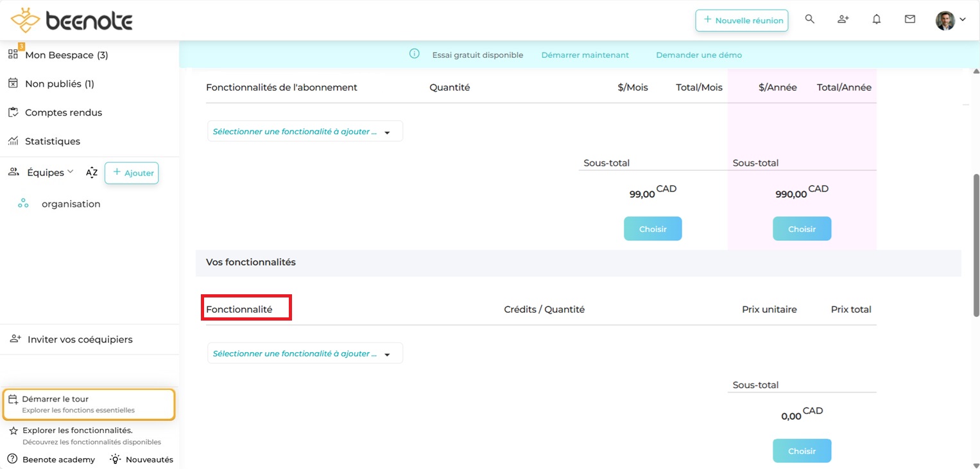Choose the 990,00 CAD yearly plan
Image resolution: width=980 pixels, height=469 pixels.
802,229
